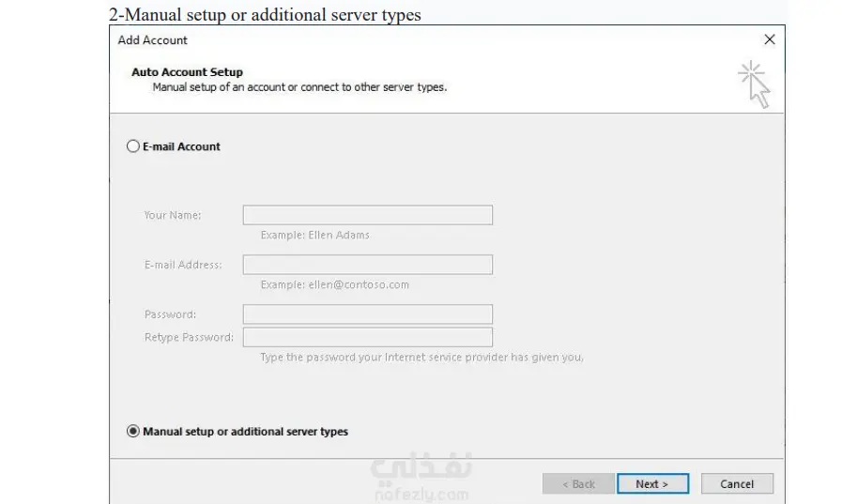Focus the E-mail Address input box

367,265
